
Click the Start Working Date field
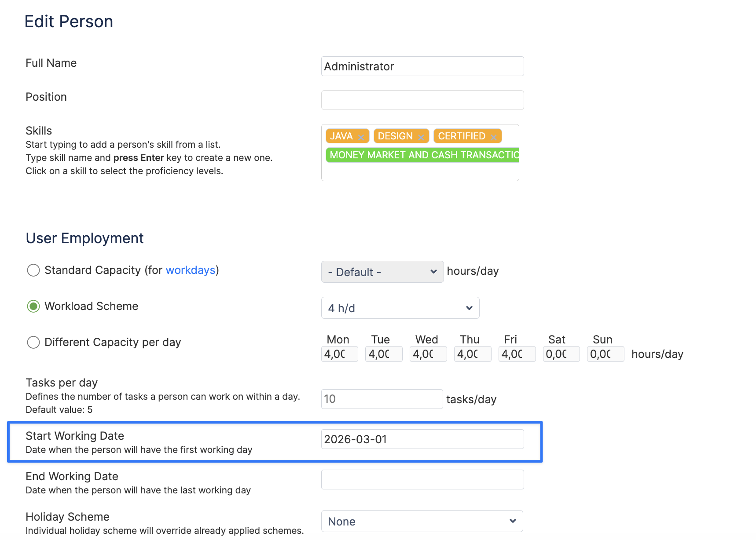pyautogui.click(x=422, y=439)
